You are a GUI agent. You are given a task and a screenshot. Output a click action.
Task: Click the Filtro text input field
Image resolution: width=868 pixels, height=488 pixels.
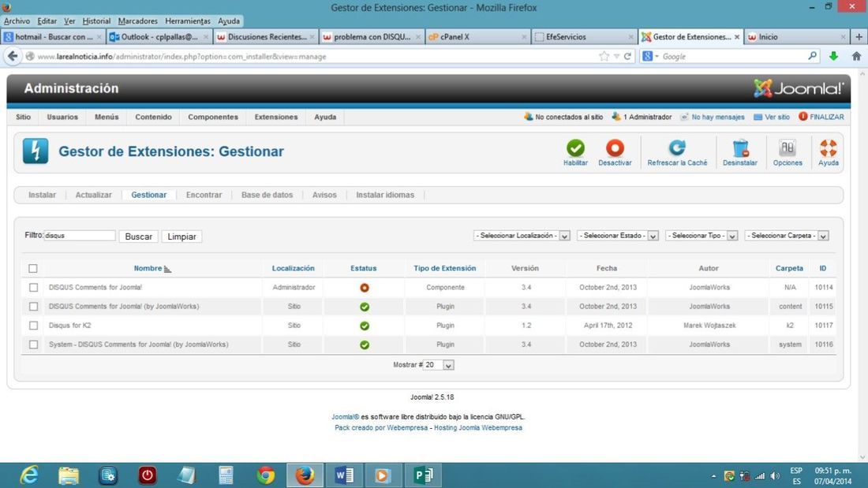click(x=80, y=236)
